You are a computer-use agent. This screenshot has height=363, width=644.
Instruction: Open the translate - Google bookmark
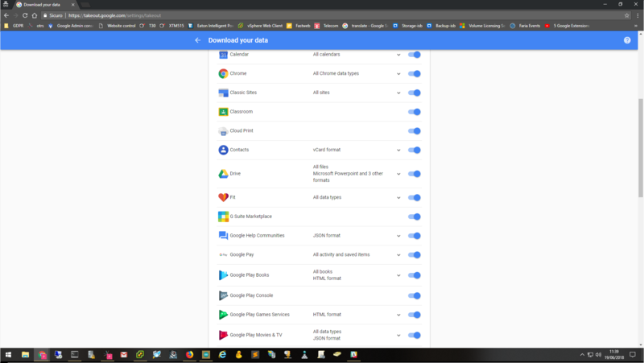click(x=365, y=26)
